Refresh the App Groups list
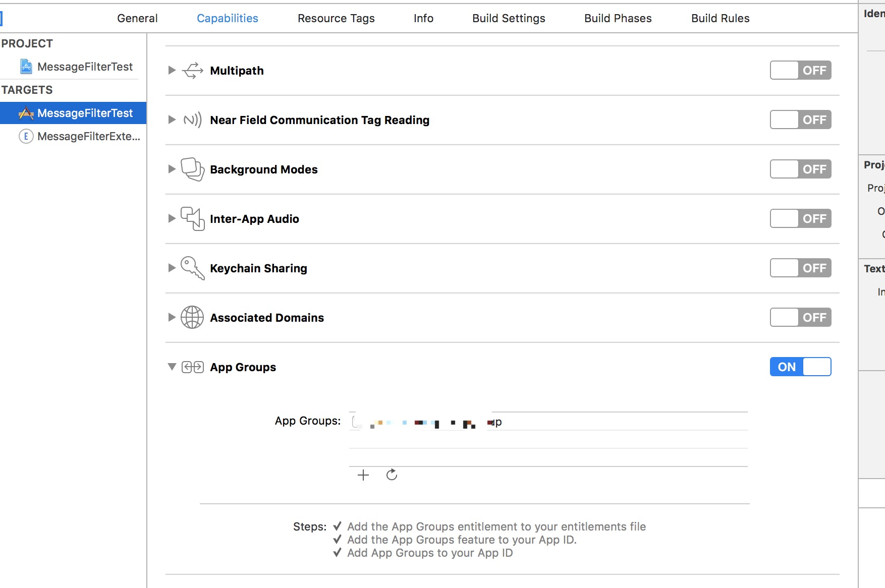 392,475
